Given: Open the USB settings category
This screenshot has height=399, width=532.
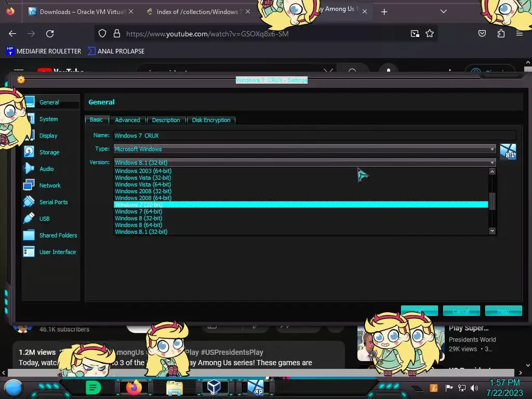Looking at the screenshot, I should click(x=44, y=219).
